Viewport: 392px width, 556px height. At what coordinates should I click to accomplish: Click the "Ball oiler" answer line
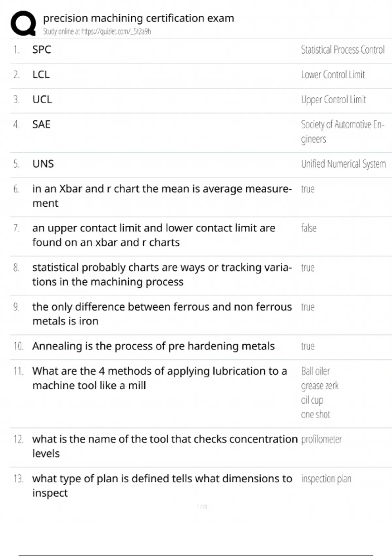coord(316,371)
